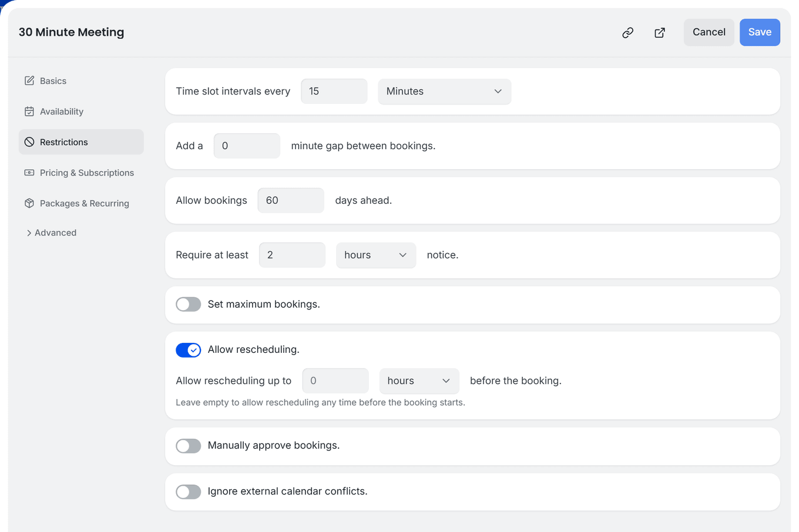Click 'Time slot intervals every' text
Viewport: 799px width, 532px height.
pyautogui.click(x=233, y=91)
